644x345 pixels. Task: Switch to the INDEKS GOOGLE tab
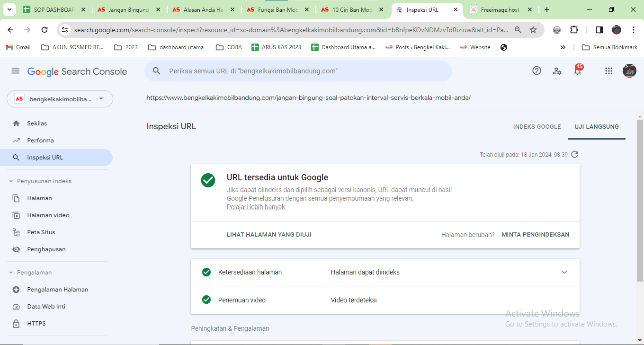pos(537,127)
